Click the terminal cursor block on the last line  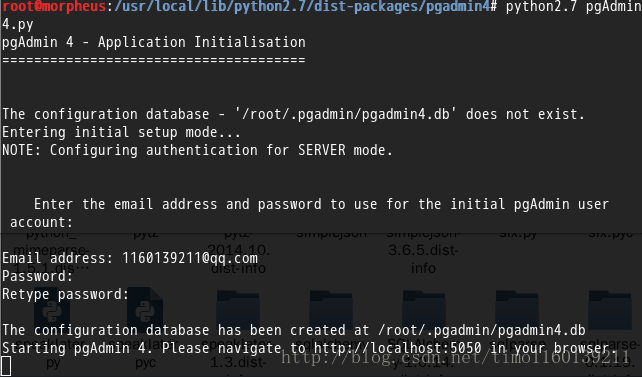coord(7,366)
